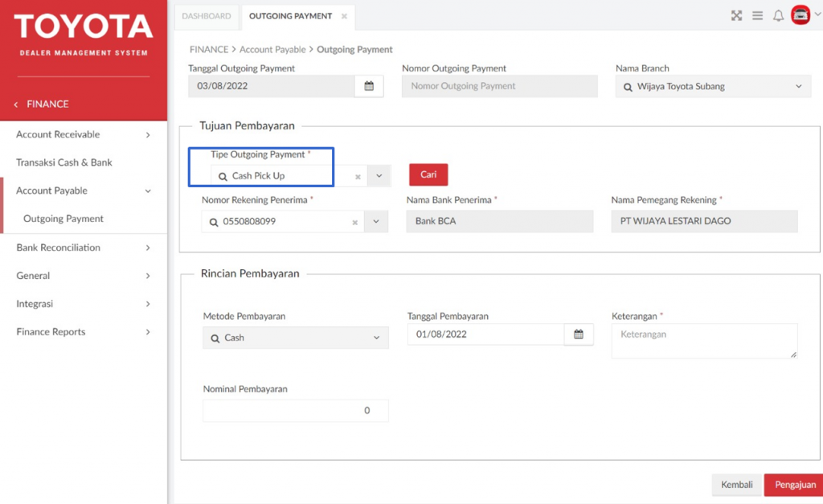This screenshot has height=504, width=823.
Task: Focus the Nominal Pembayaran input
Action: pyautogui.click(x=296, y=411)
